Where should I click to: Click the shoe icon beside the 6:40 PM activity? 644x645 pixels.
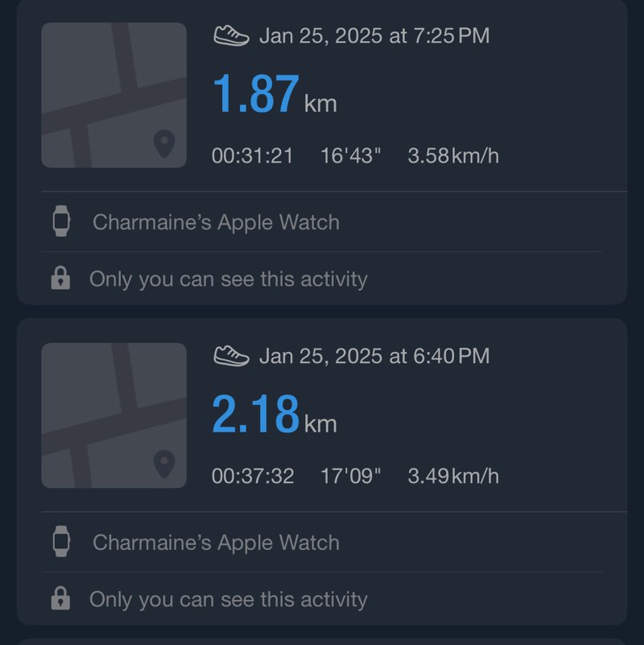231,356
